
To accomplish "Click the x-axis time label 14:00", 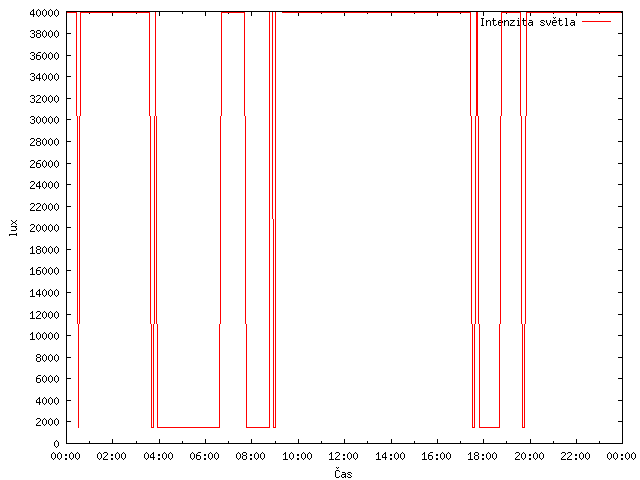I will click(390, 456).
